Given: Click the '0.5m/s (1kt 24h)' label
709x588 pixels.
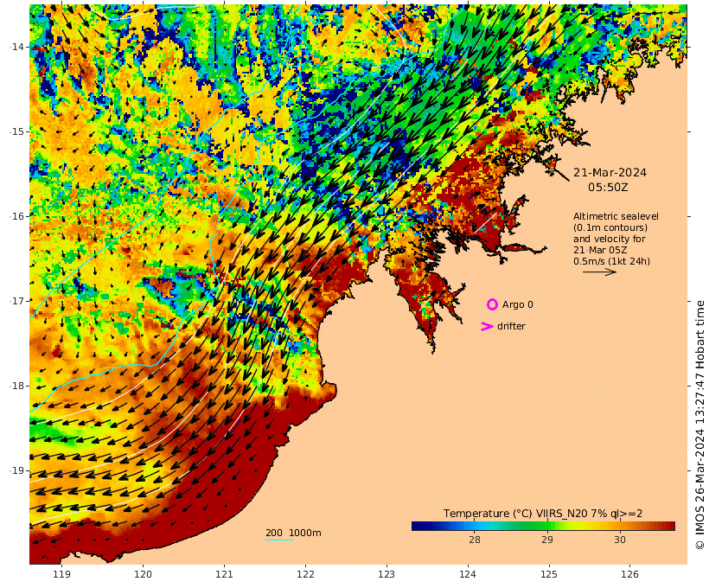Looking at the screenshot, I should (611, 261).
